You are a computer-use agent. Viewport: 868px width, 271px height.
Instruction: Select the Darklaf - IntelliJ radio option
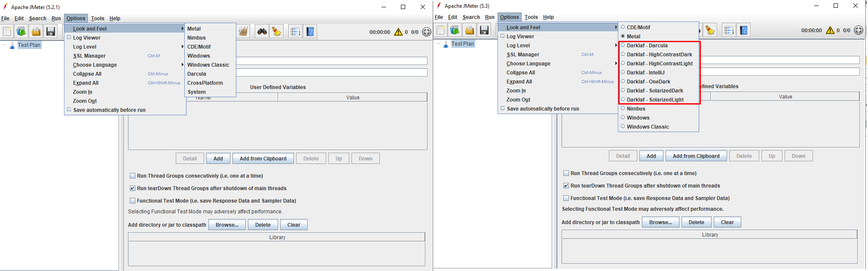(623, 72)
